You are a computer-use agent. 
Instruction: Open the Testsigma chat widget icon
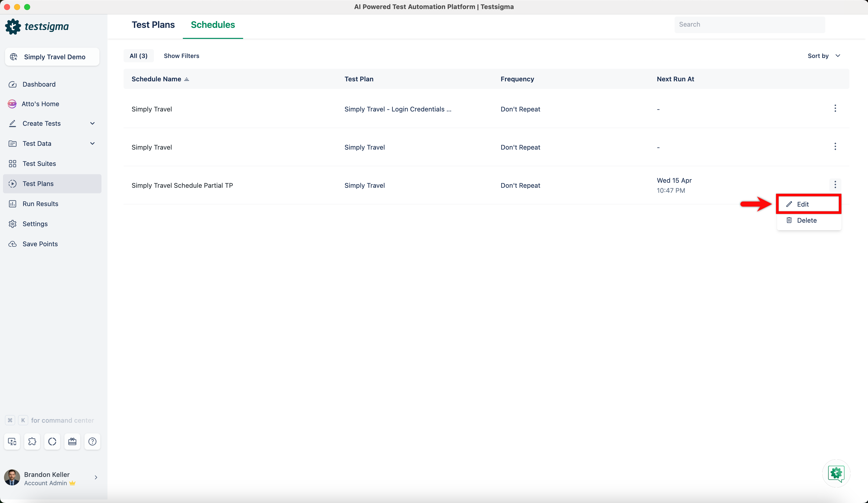(x=836, y=473)
